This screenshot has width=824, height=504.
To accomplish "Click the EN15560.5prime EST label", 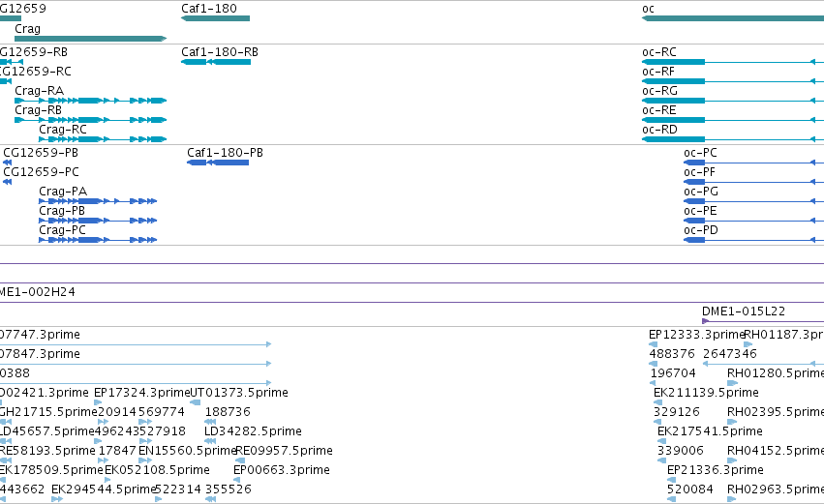I will tap(188, 451).
